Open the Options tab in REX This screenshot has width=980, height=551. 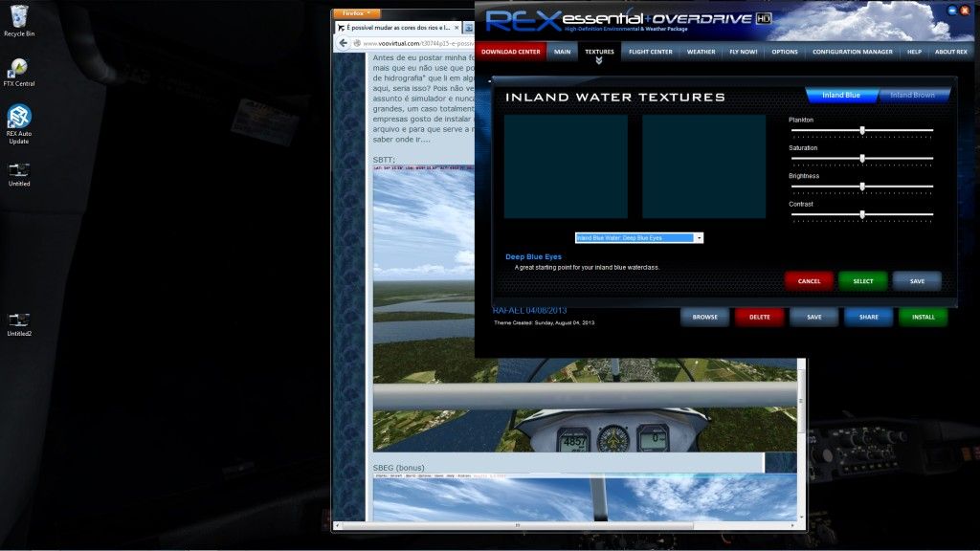click(x=785, y=52)
